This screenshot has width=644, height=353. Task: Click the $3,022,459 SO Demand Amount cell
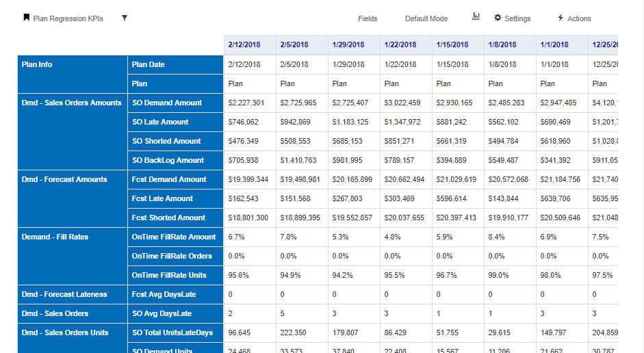(x=402, y=103)
